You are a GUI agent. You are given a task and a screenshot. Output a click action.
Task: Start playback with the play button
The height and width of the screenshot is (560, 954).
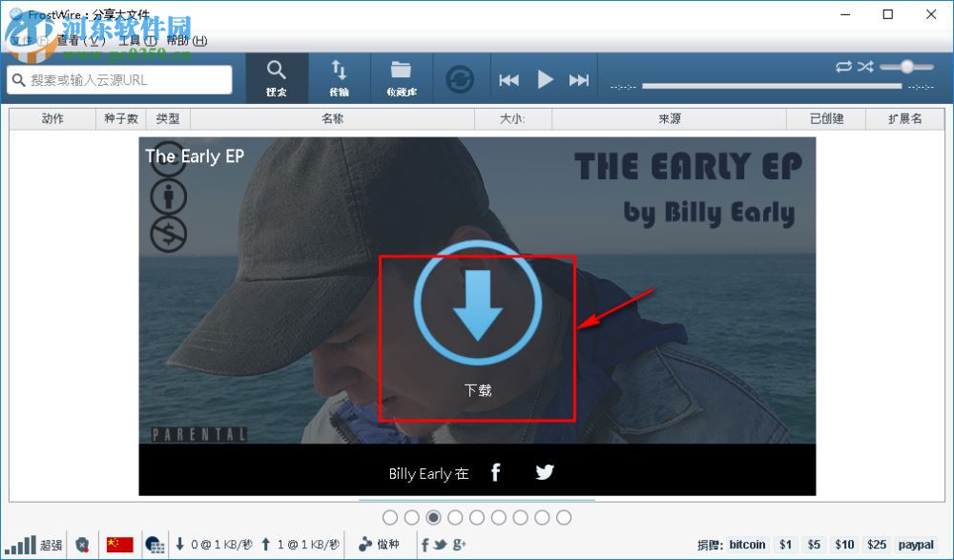(545, 79)
